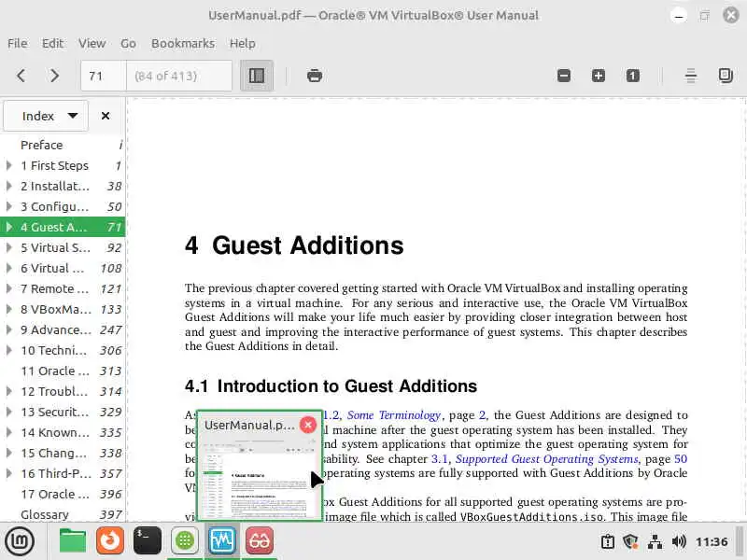Open the green grid app in panel
This screenshot has width=747, height=560.
(184, 541)
